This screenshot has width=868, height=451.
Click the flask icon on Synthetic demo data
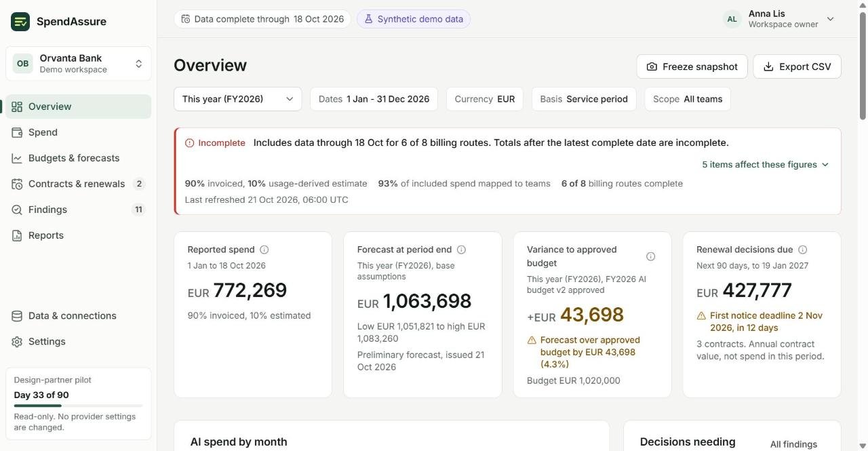point(368,19)
